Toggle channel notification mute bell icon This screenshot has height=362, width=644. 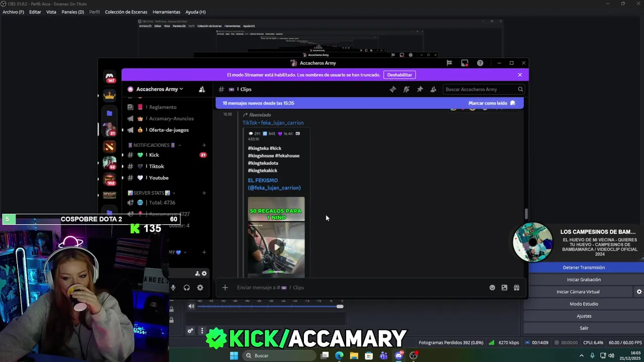click(x=407, y=89)
